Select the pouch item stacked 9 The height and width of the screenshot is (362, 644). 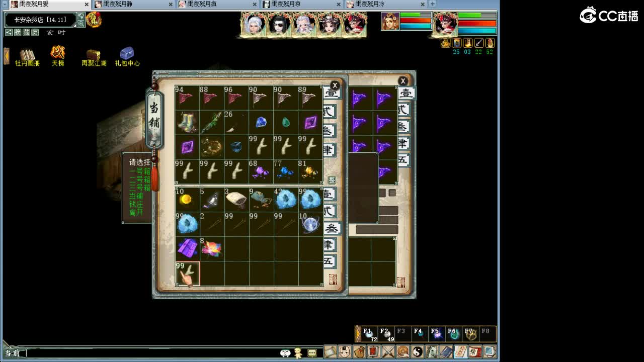click(261, 200)
